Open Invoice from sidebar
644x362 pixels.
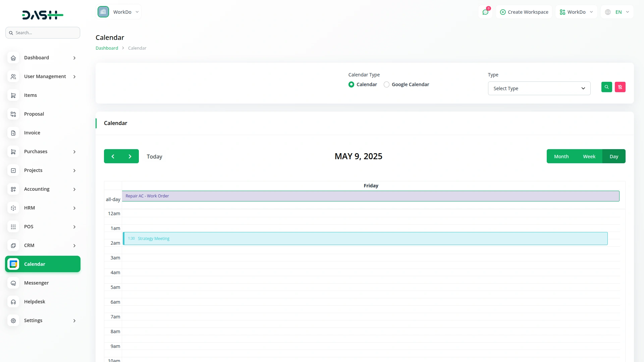[x=32, y=133]
